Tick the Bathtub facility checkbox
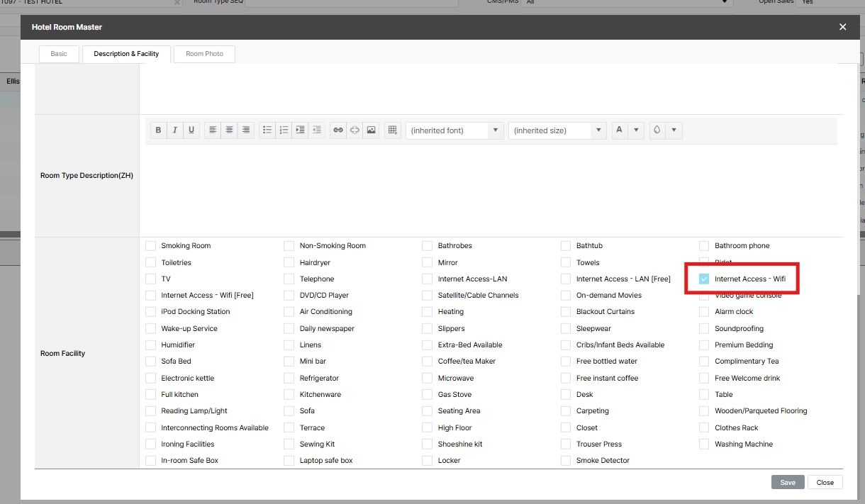This screenshot has width=865, height=504. click(566, 246)
